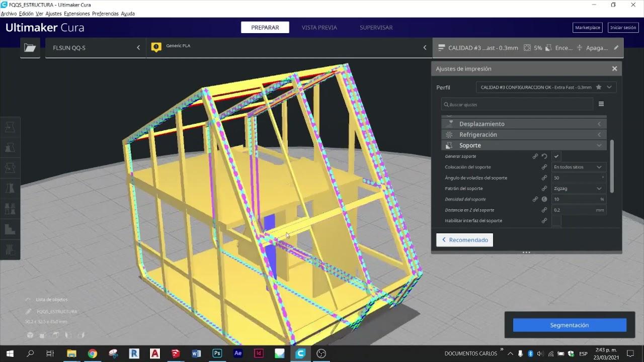
Task: Select the PREPARAR tab
Action: [265, 28]
